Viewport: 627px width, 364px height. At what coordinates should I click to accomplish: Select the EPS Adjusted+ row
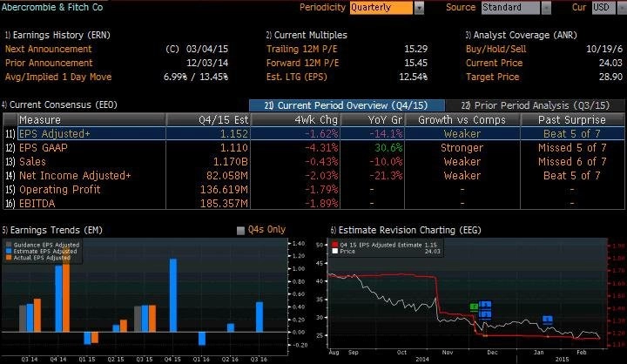point(313,133)
